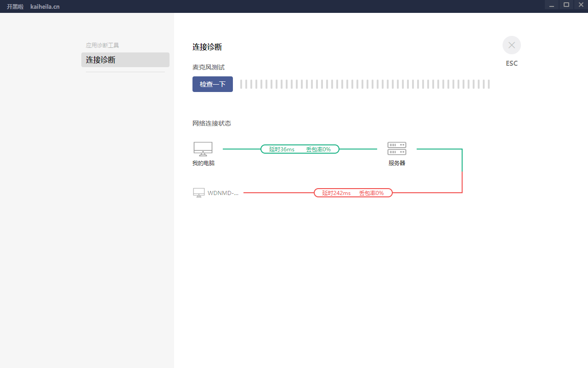588x368 pixels.
Task: Click the red 丢包率0% packet loss reading
Action: pos(371,193)
